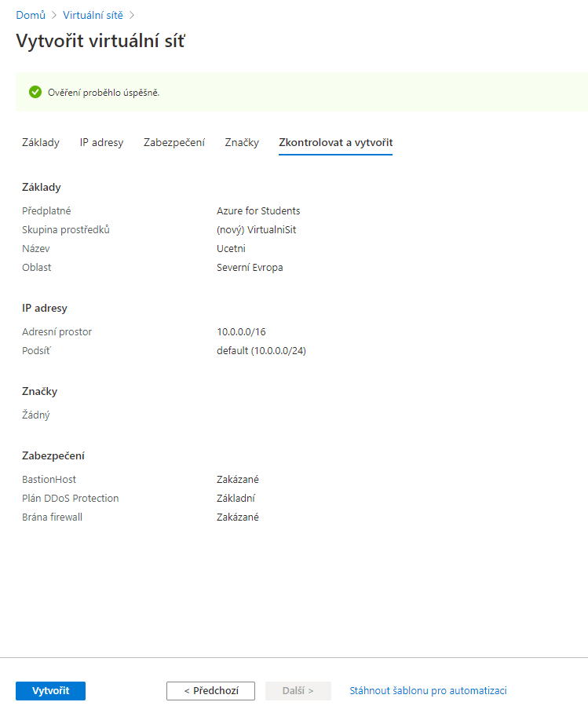Click the default (10.0.0.0/24) subnet value
This screenshot has width=588, height=713.
point(261,350)
